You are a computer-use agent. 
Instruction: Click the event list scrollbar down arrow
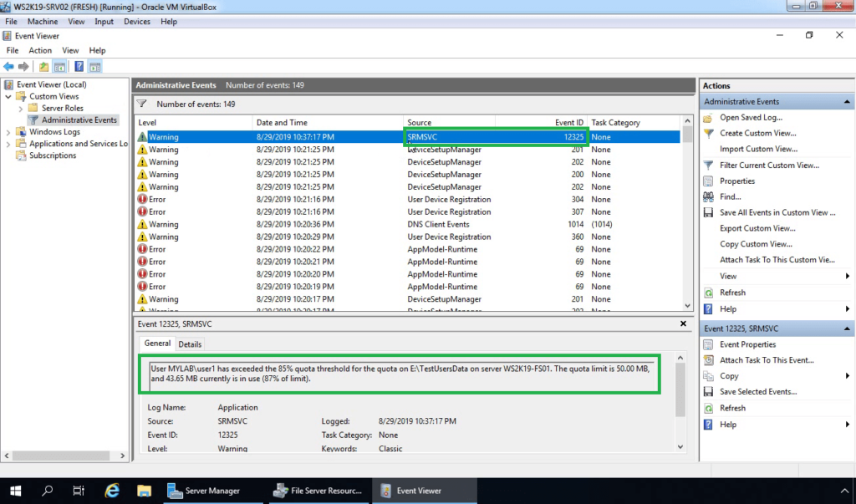coord(687,306)
